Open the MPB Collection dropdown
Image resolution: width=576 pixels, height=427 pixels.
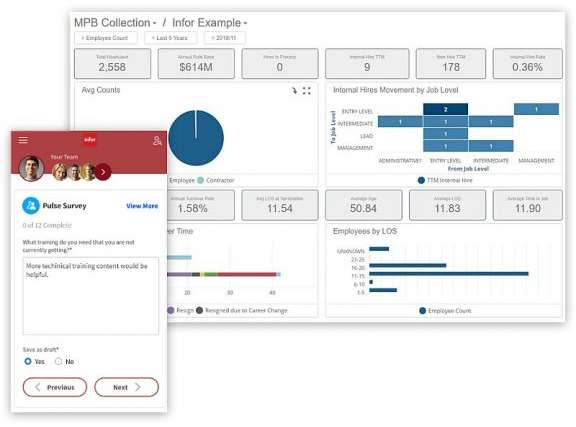[115, 23]
